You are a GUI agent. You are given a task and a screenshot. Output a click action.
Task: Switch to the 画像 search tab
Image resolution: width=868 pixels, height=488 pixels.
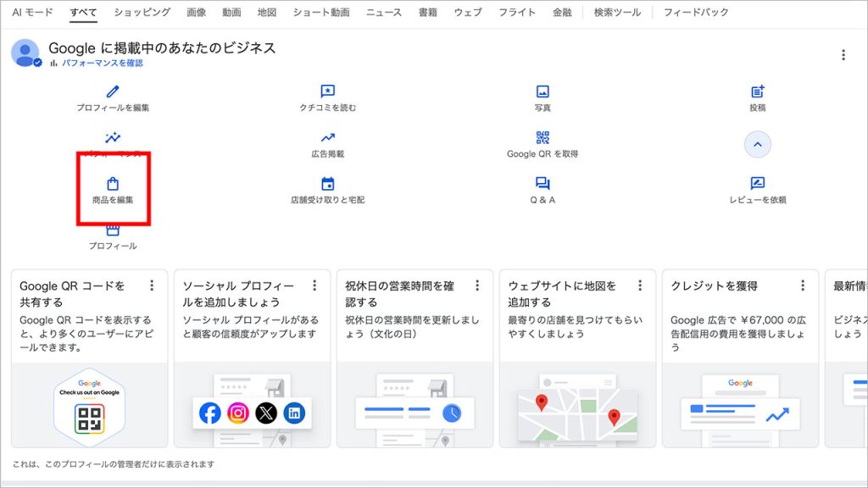click(x=197, y=12)
